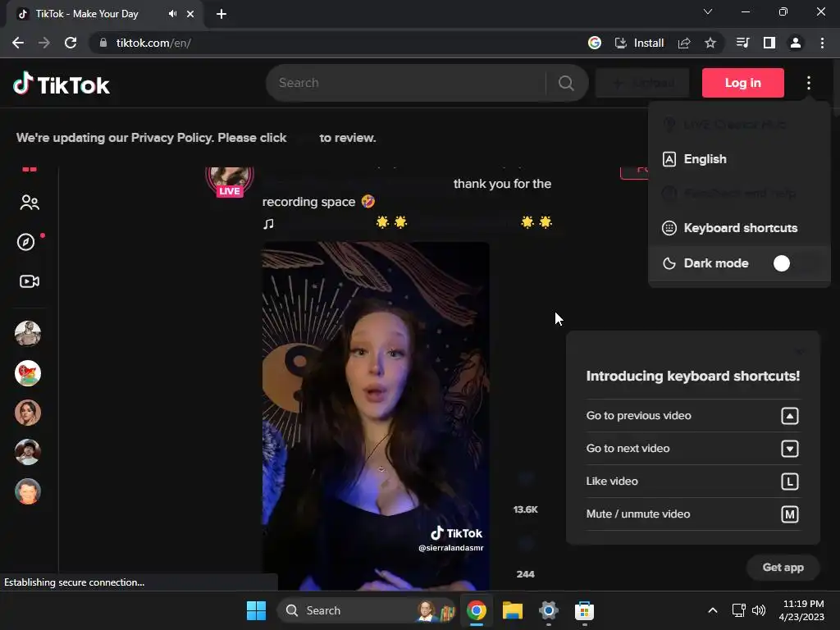Open the fifth suggested account avatar in sidebar
The height and width of the screenshot is (630, 840).
(x=28, y=491)
